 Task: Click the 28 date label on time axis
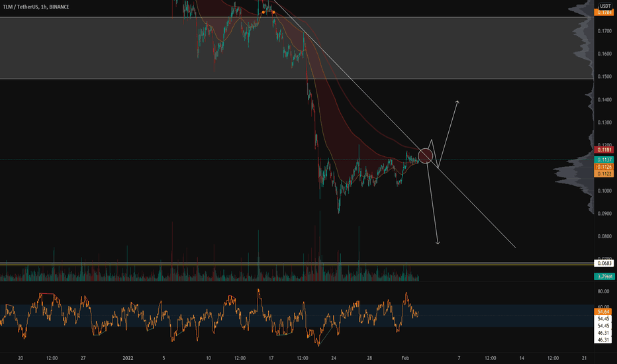pos(369,358)
